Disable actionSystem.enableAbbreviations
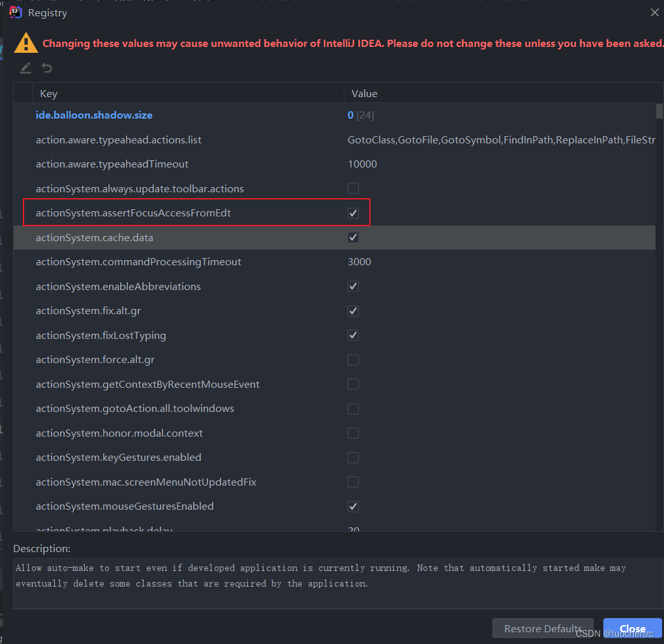The width and height of the screenshot is (664, 644). click(353, 286)
